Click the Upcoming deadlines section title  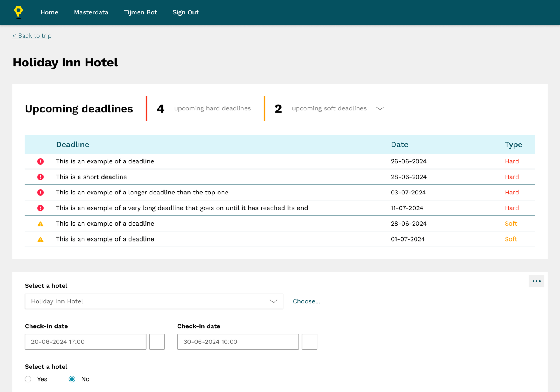pos(79,109)
